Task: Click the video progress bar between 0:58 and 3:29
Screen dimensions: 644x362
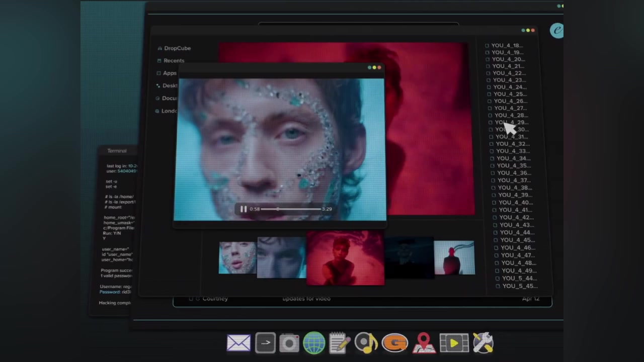Action: pyautogui.click(x=291, y=209)
